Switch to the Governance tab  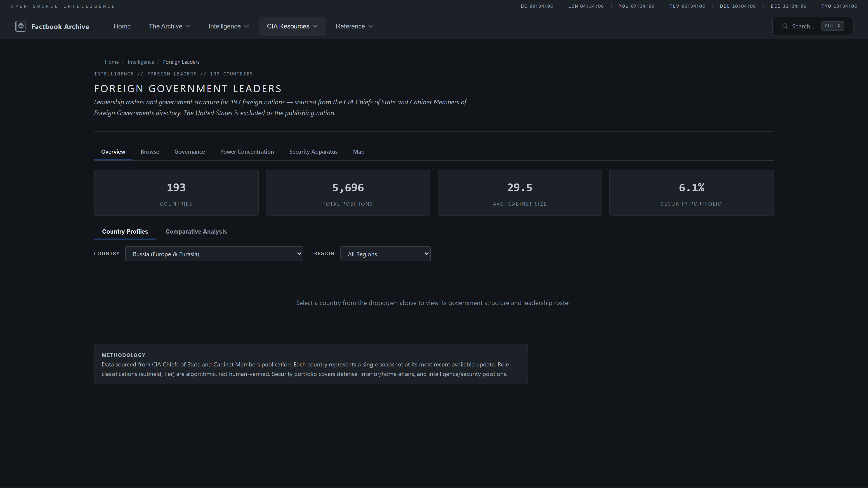click(x=189, y=152)
